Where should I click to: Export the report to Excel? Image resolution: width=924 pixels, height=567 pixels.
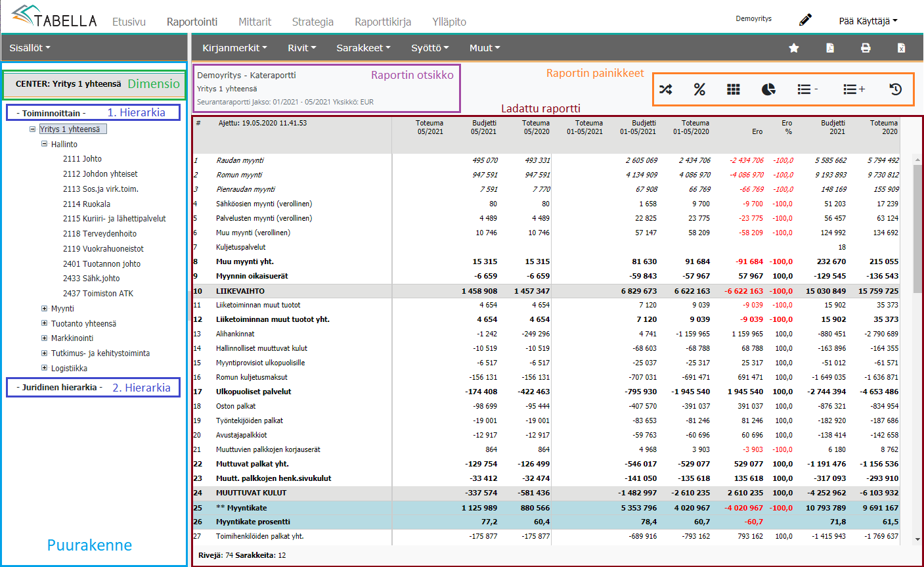pyautogui.click(x=901, y=48)
